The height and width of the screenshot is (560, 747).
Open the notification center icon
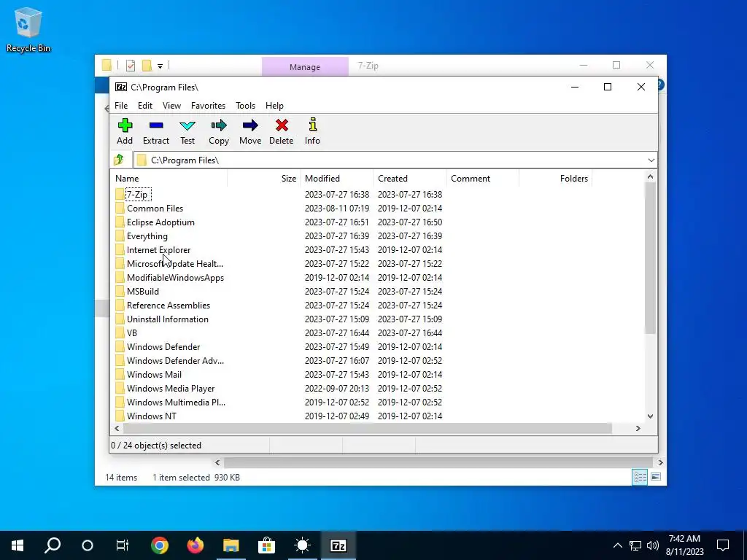tap(723, 545)
